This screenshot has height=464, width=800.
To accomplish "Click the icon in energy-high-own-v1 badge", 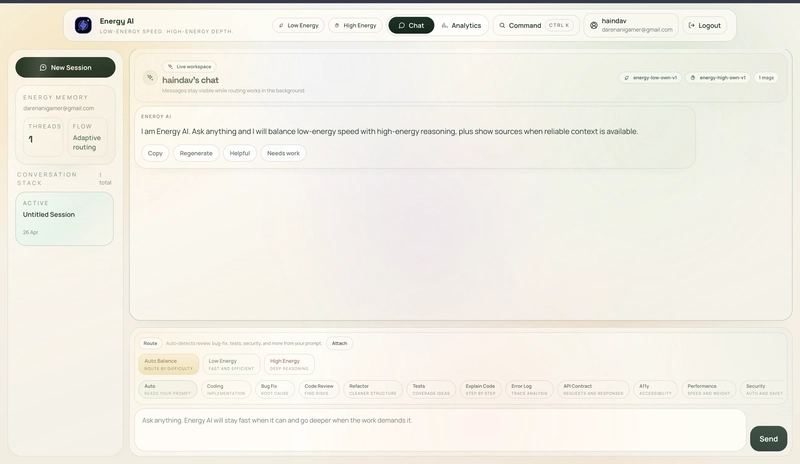I will [x=693, y=78].
